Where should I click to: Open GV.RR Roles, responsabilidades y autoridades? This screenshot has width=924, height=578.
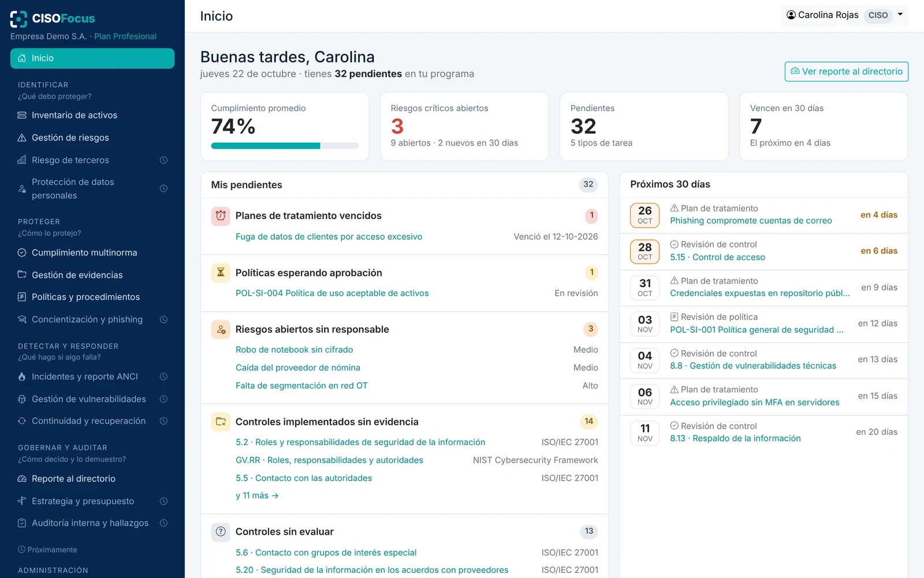[x=329, y=461]
